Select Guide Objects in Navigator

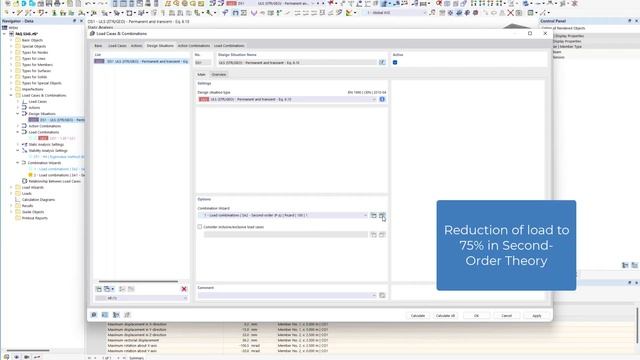pos(33,212)
